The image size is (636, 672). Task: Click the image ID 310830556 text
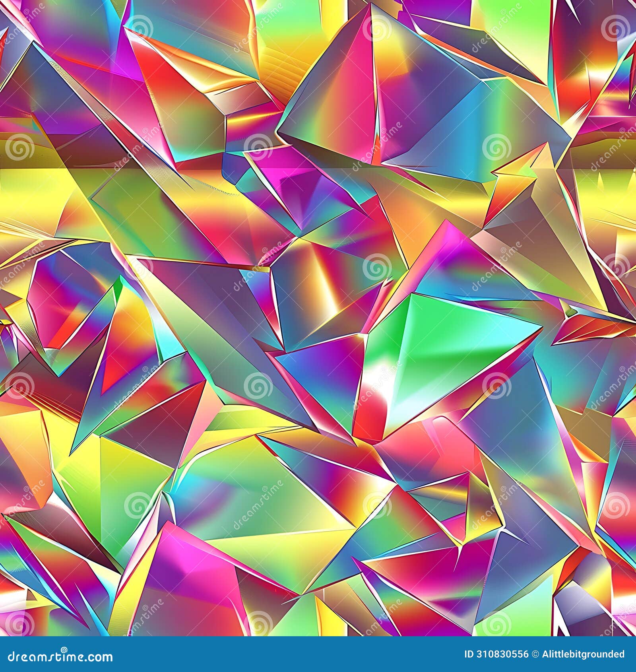point(496,655)
